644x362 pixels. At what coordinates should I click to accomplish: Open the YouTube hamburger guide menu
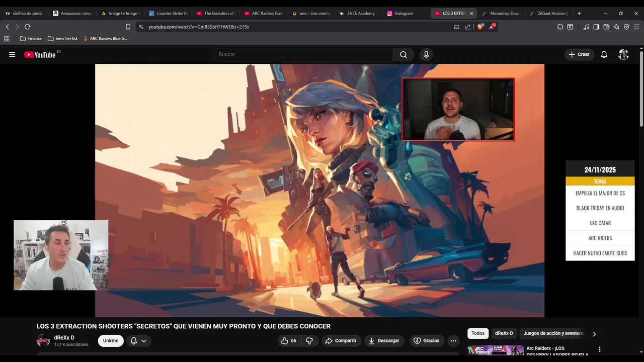click(12, 55)
